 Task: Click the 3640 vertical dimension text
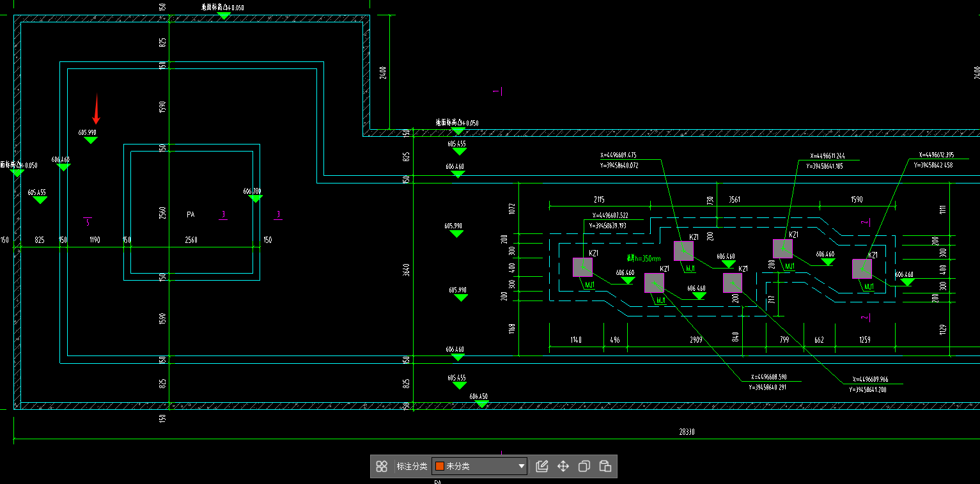coord(405,269)
